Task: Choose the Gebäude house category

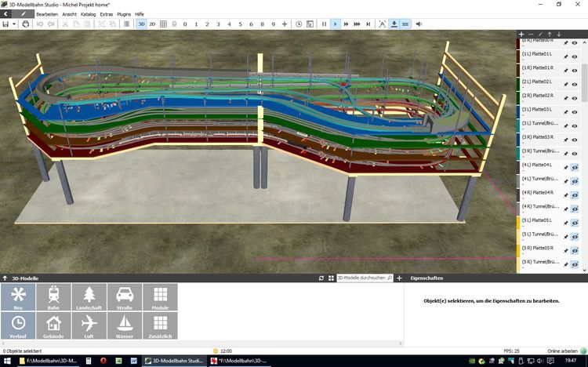Action: click(53, 325)
